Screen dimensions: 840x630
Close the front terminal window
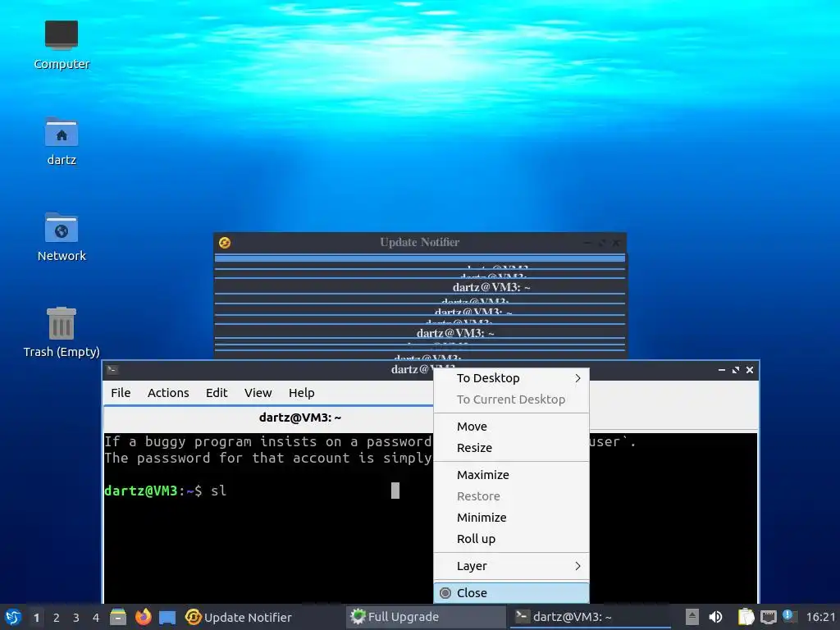click(x=750, y=370)
